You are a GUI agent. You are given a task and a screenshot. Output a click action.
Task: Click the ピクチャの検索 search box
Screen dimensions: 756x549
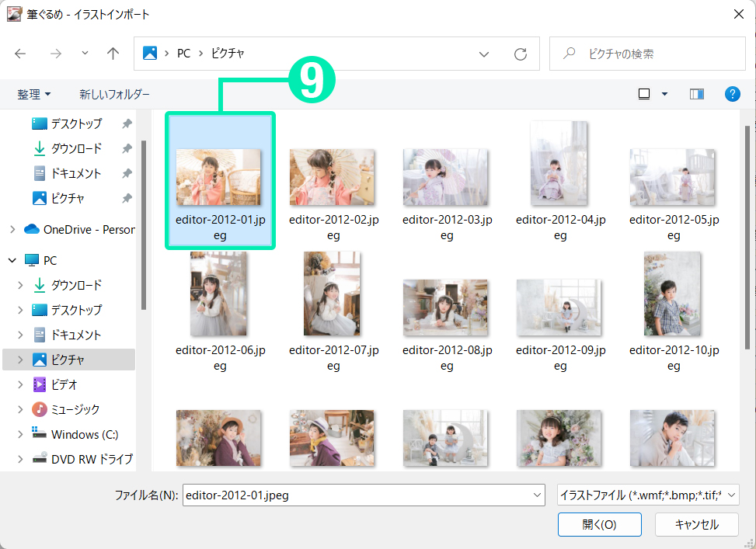[653, 54]
